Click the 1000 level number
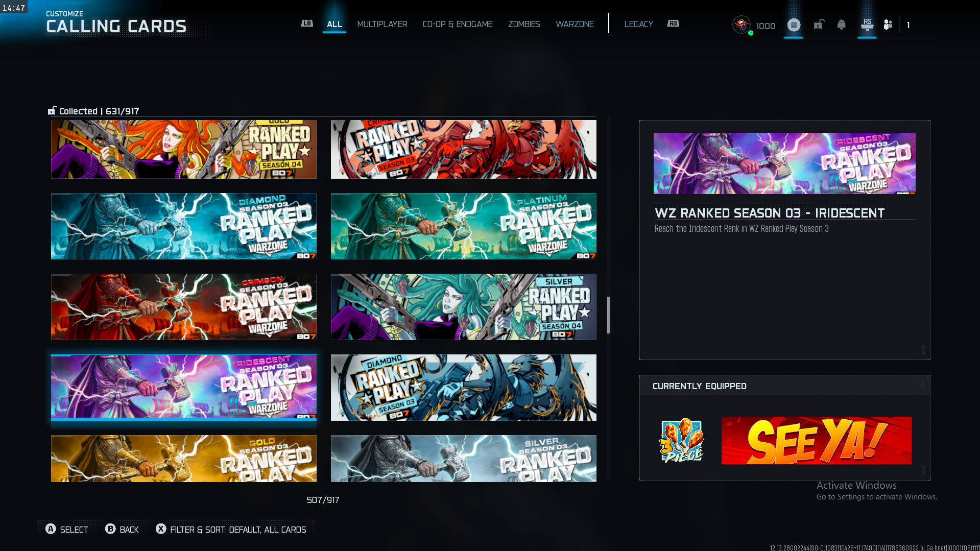The height and width of the screenshot is (551, 980). pyautogui.click(x=766, y=26)
